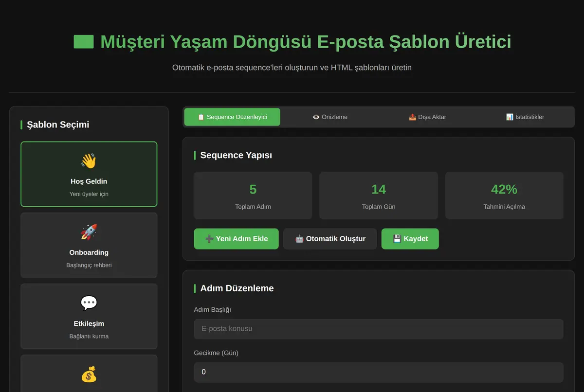Click the Toplam Adım stat card

(253, 196)
